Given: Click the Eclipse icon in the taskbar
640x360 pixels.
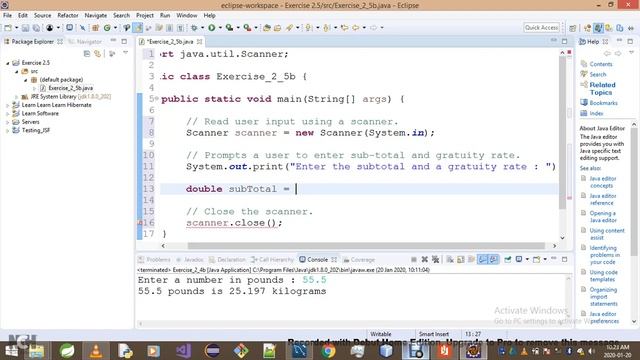Looking at the screenshot, I should 212,351.
